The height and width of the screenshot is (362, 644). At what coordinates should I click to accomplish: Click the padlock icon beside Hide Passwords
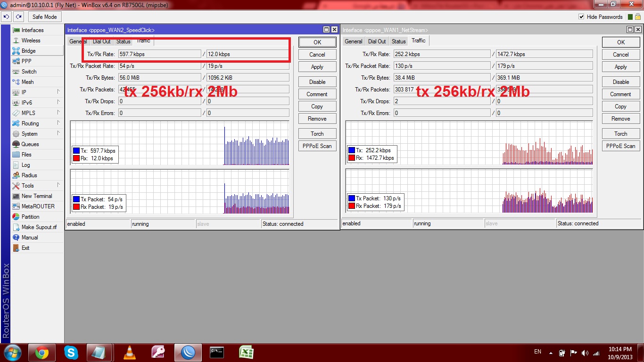(x=638, y=16)
